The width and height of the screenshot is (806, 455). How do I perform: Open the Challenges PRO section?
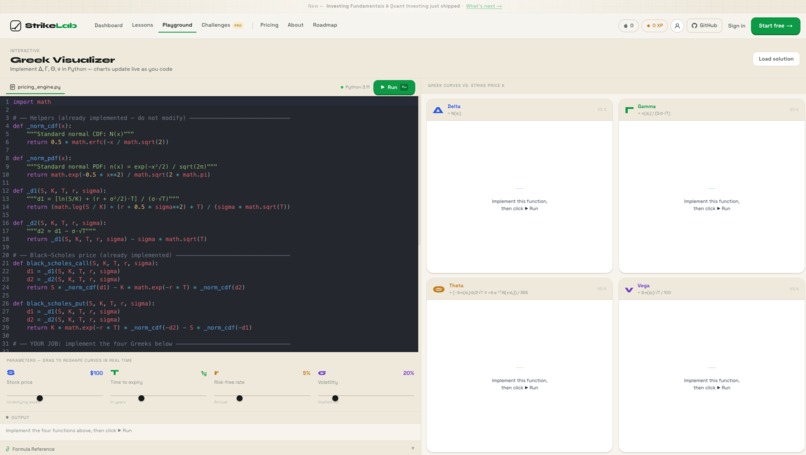tap(222, 25)
